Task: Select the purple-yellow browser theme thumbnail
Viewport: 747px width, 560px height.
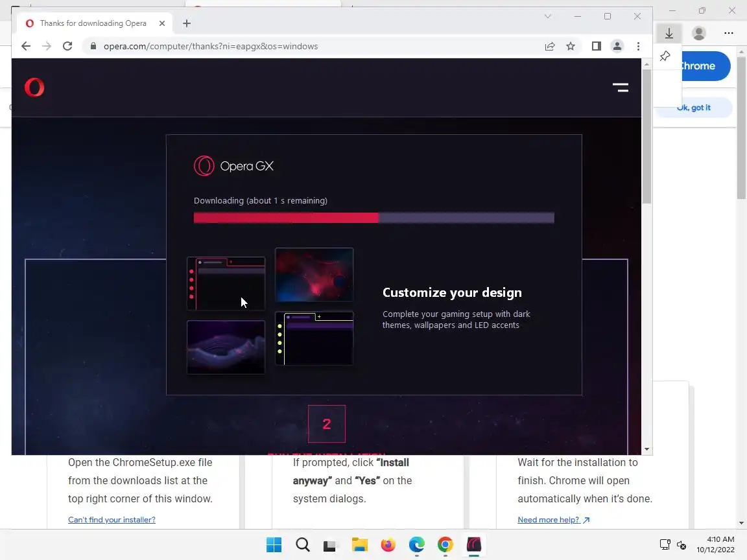Action: point(314,338)
